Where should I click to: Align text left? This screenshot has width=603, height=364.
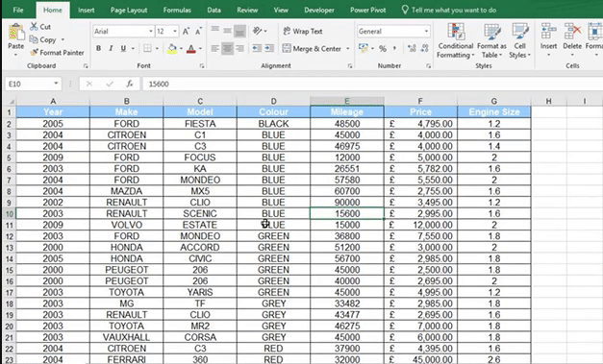pos(215,48)
